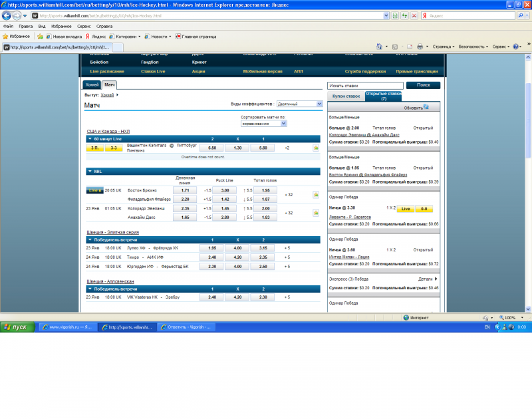This screenshot has height=419, width=532.
Task: Open the Избранное favorites star button
Action: [x=16, y=37]
